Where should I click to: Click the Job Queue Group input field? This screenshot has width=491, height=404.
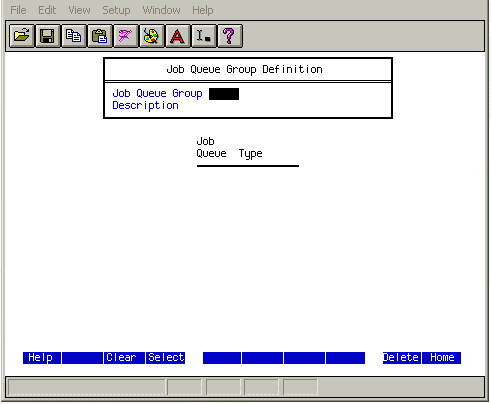(224, 94)
